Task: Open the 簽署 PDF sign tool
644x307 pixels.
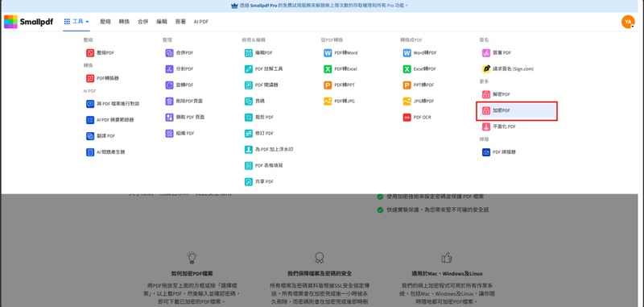Action: pos(497,53)
